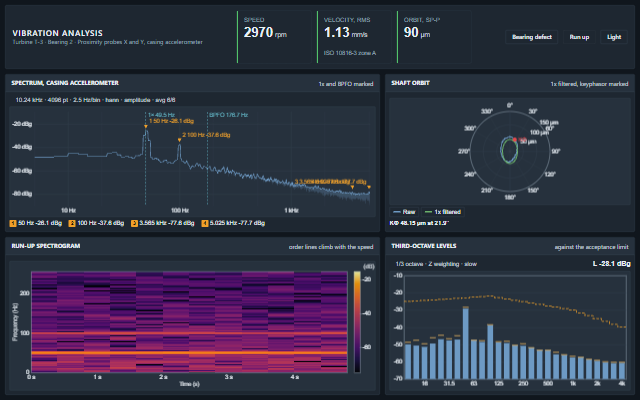The image size is (640, 400).
Task: Select the Speed 2970 rpm card
Action: pos(274,37)
